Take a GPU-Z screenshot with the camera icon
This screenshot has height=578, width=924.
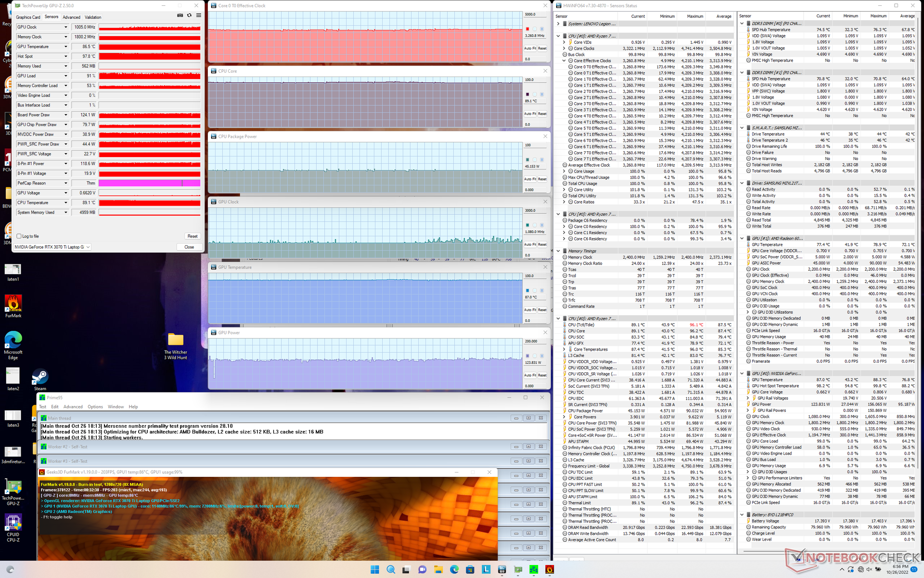[180, 15]
